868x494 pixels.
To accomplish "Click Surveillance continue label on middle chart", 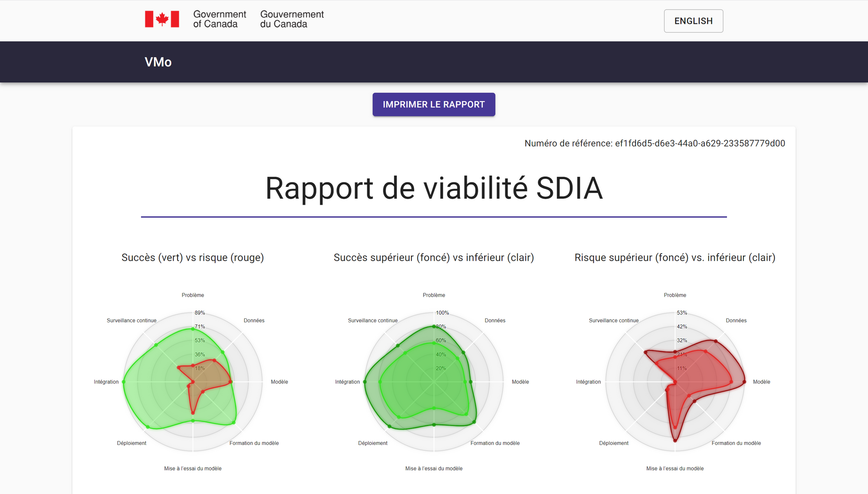I will tap(373, 321).
